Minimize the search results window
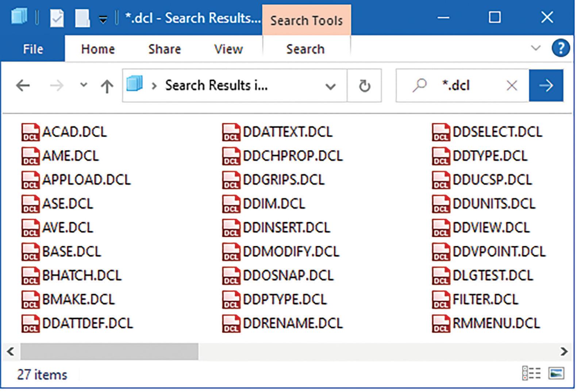Image resolution: width=577 pixels, height=392 pixels. tap(443, 18)
